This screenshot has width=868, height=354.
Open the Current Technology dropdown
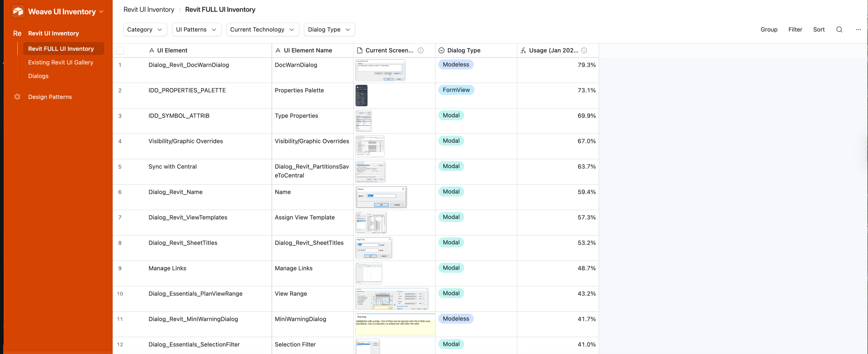tap(263, 29)
